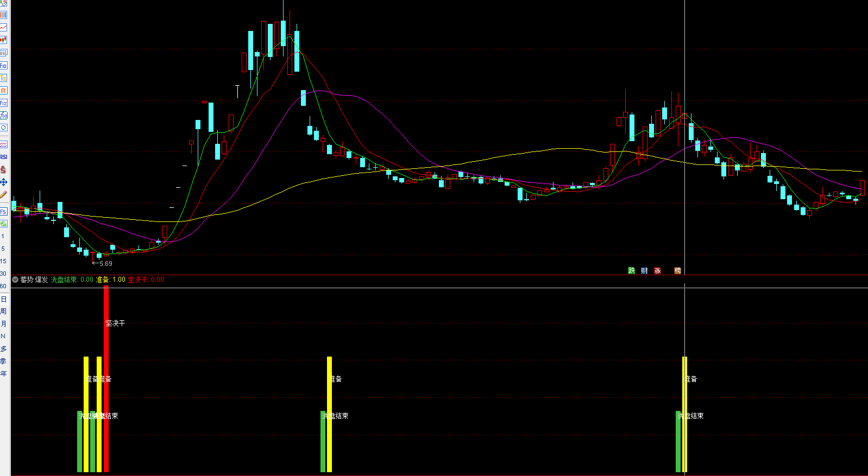Switch to candlestick K-line chart icon
Screen dimensions: 868x476
(3, 40)
